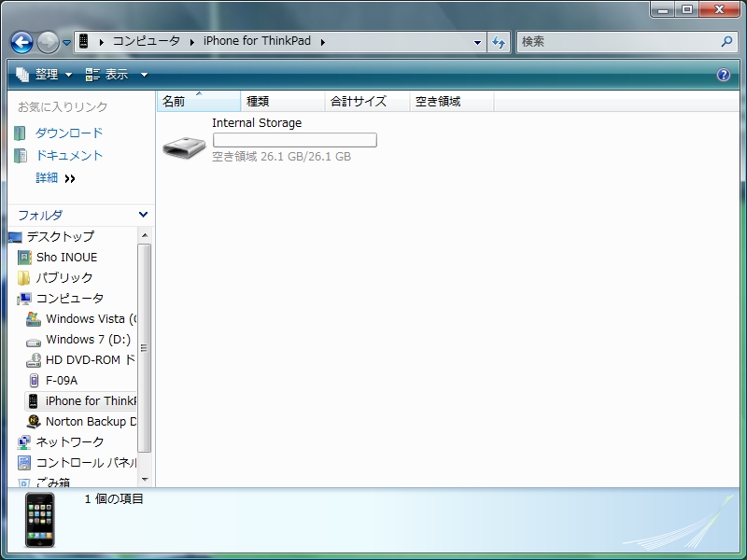Sort by the 空き領域 column header
Viewport: 747px width, 560px height.
click(x=452, y=102)
